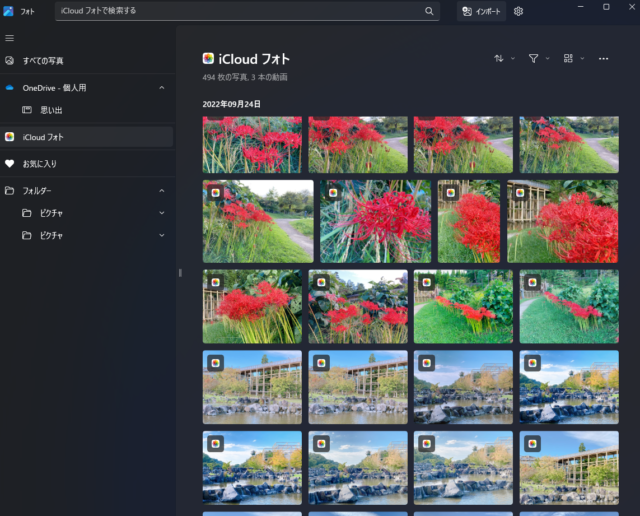Click iCloud フォト page title icon

click(208, 58)
